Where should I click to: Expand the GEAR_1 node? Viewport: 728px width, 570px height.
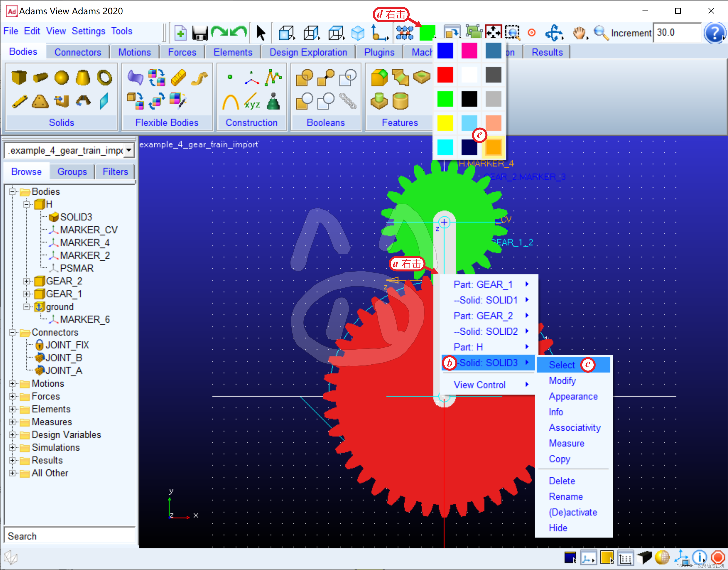[x=26, y=294]
